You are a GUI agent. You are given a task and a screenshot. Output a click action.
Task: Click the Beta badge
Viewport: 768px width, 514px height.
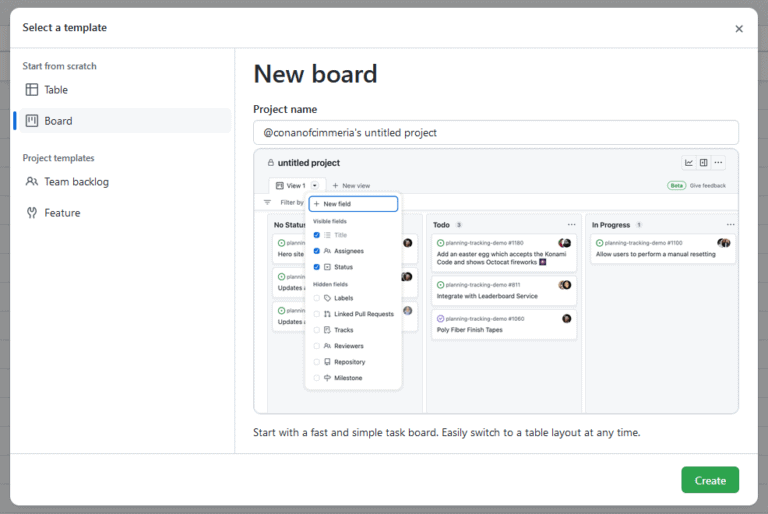click(x=676, y=186)
